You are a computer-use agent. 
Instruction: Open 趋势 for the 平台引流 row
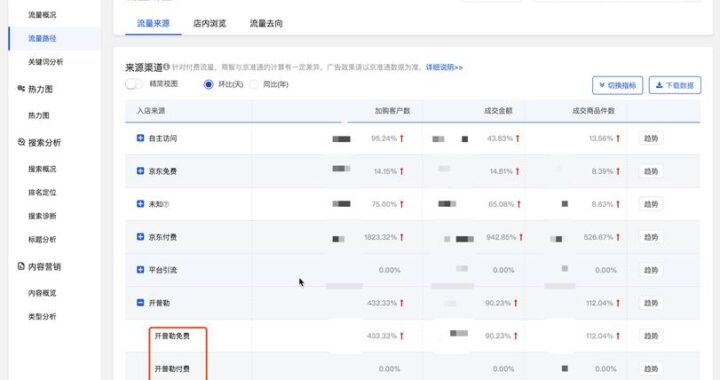click(651, 270)
